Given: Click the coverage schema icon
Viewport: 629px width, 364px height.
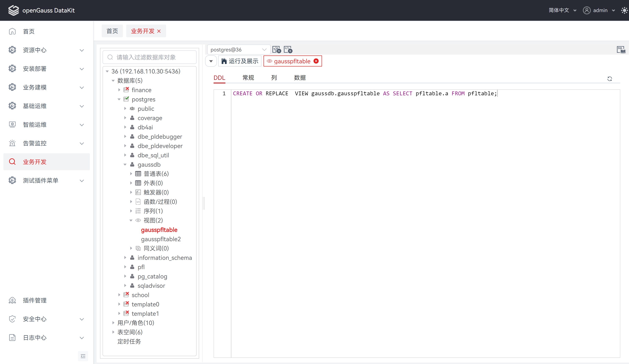Looking at the screenshot, I should tap(132, 118).
